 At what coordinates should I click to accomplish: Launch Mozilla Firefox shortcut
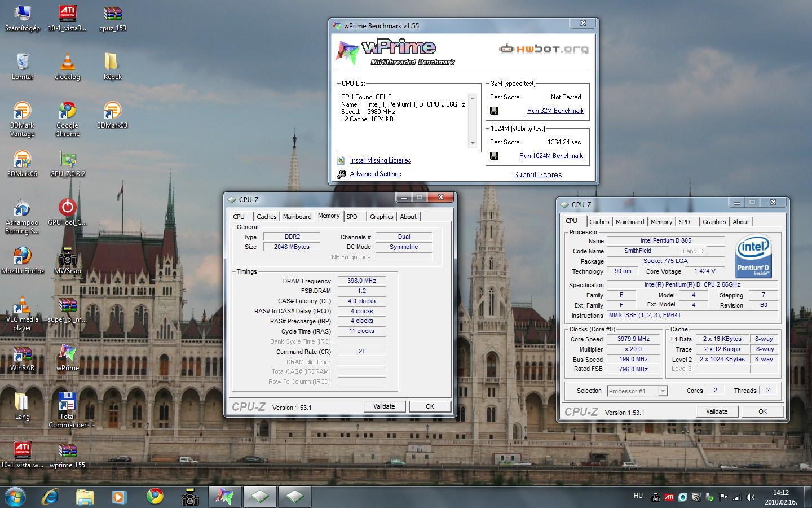22,261
